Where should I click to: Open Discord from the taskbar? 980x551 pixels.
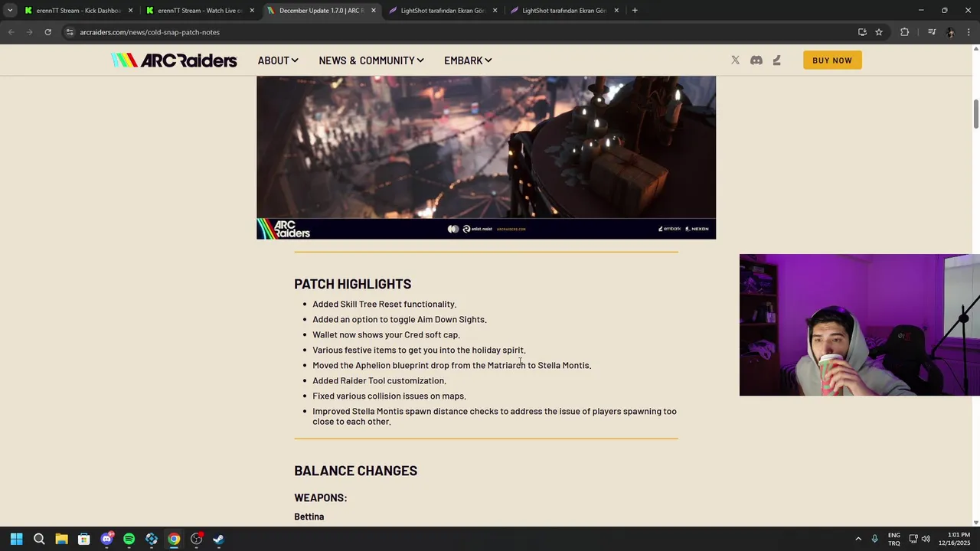pyautogui.click(x=106, y=539)
